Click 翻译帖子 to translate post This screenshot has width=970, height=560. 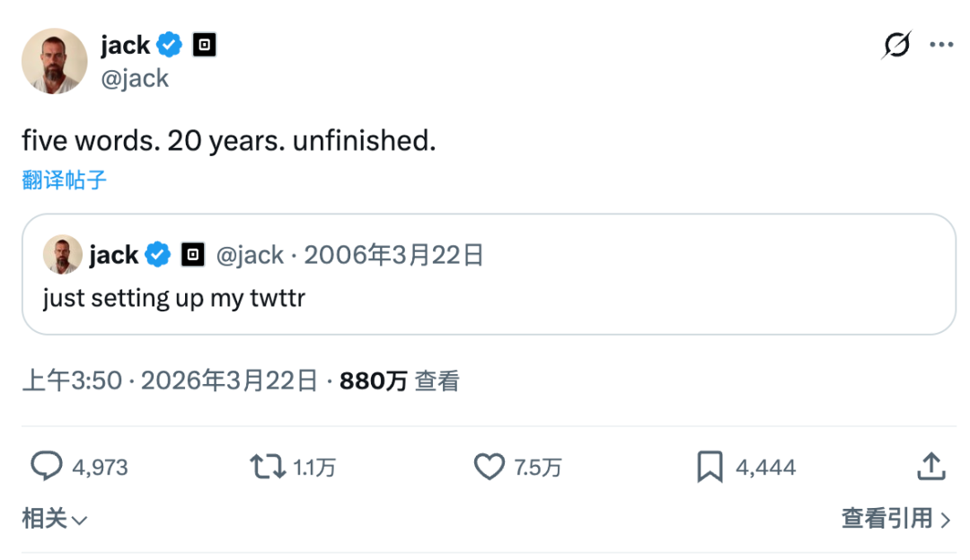(64, 179)
